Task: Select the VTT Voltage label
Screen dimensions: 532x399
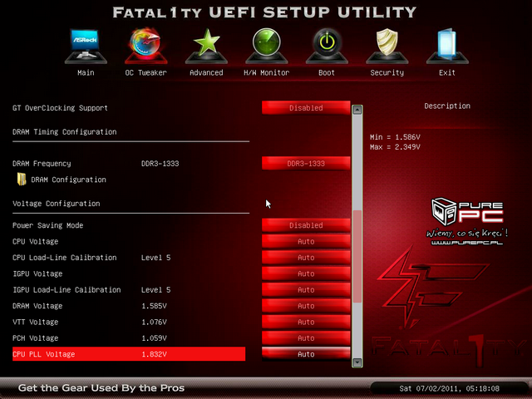Action: pyautogui.click(x=35, y=322)
